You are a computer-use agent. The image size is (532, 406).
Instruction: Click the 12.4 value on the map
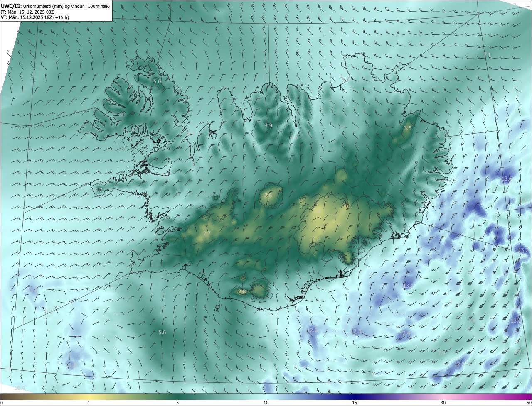pyautogui.click(x=405, y=333)
